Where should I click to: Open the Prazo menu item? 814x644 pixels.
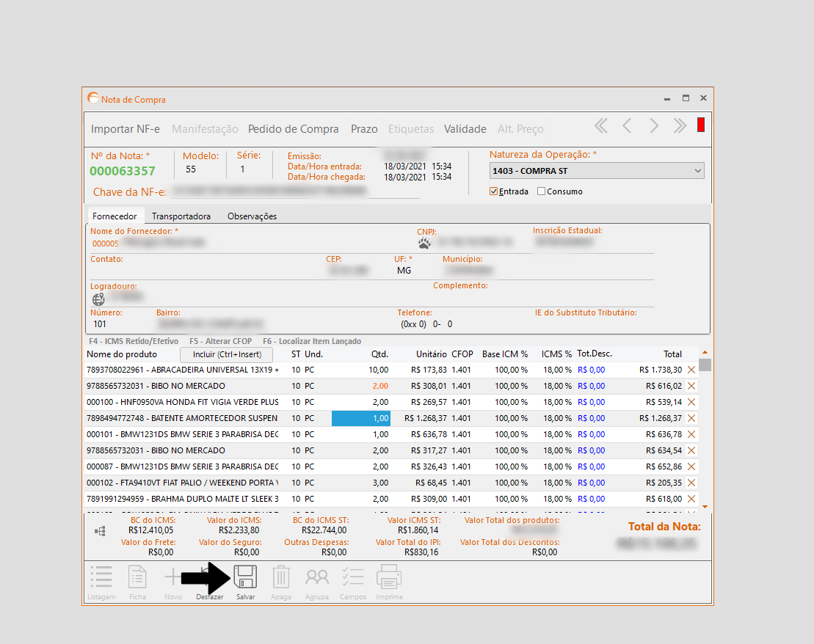click(364, 128)
